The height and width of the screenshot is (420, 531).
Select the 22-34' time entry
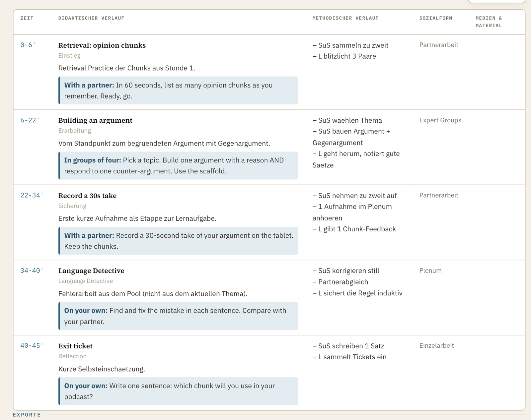coord(32,195)
